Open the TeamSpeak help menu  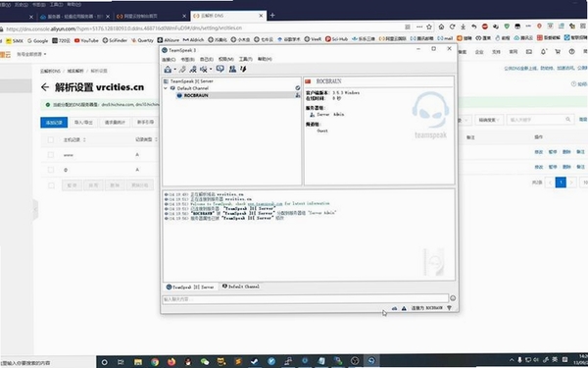265,59
